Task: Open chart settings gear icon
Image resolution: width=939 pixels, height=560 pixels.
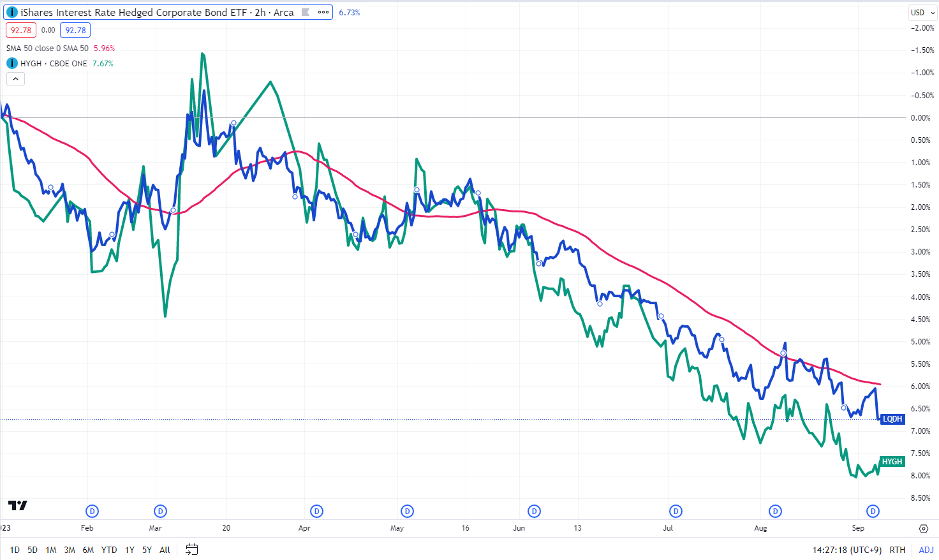Action: pyautogui.click(x=923, y=528)
